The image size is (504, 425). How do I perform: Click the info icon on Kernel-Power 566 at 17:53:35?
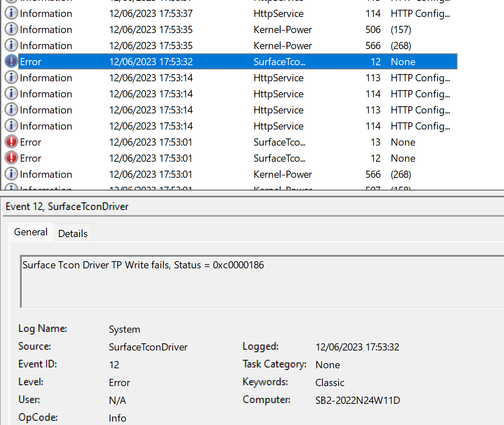pos(11,45)
